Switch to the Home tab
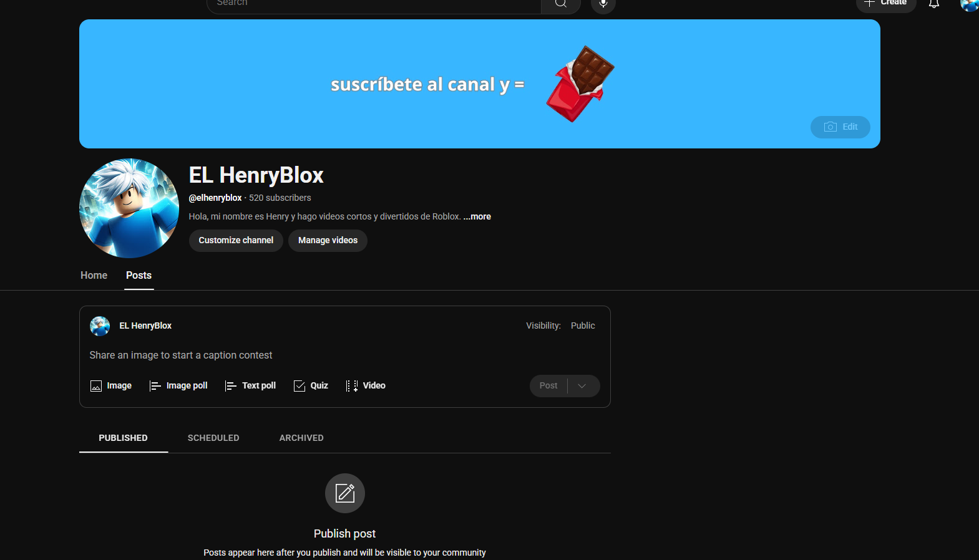The width and height of the screenshot is (979, 560). (x=94, y=276)
